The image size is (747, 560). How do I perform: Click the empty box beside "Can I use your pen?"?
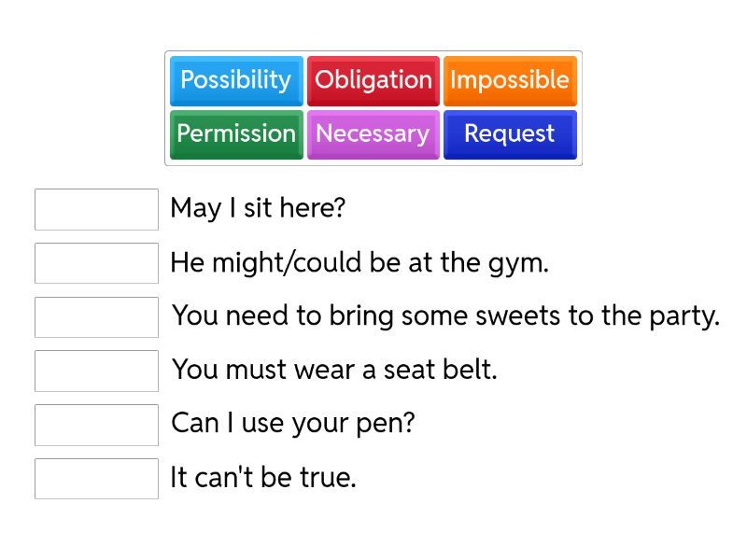coord(96,425)
